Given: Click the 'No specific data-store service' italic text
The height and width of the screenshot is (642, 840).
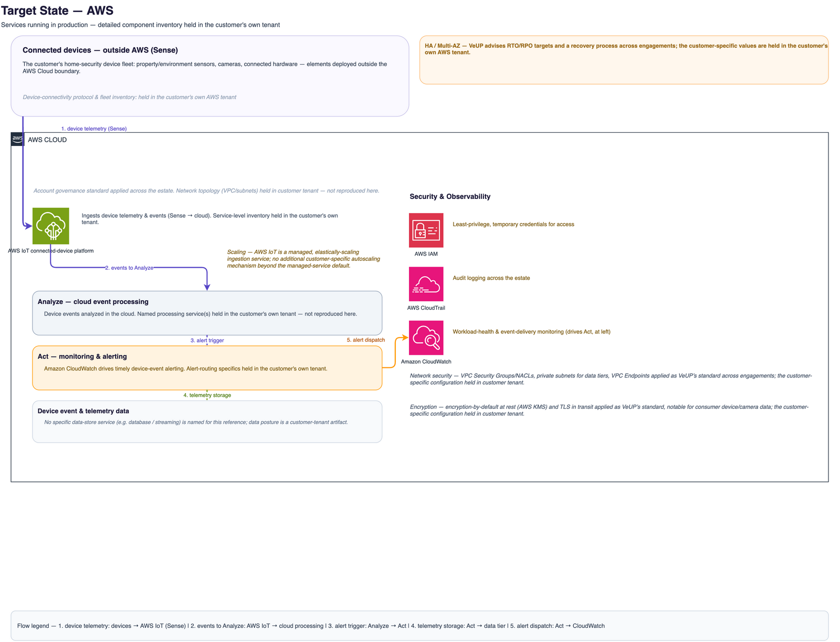Looking at the screenshot, I should pyautogui.click(x=196, y=422).
